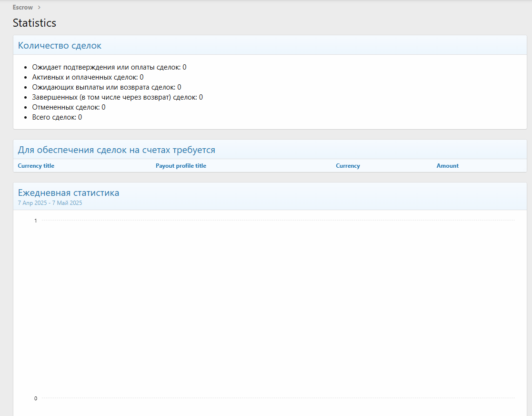532x416 pixels.
Task: Click the empty daily statistics chart area
Action: 278,310
